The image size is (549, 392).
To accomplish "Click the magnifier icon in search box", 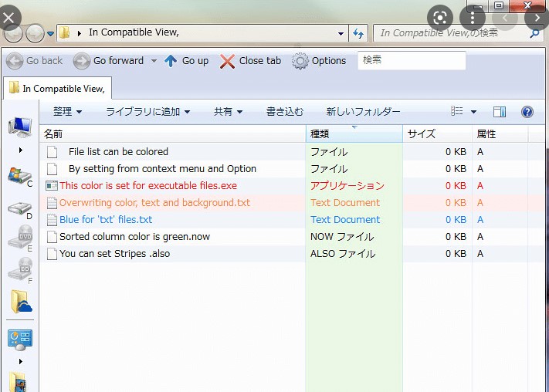I will pos(534,33).
